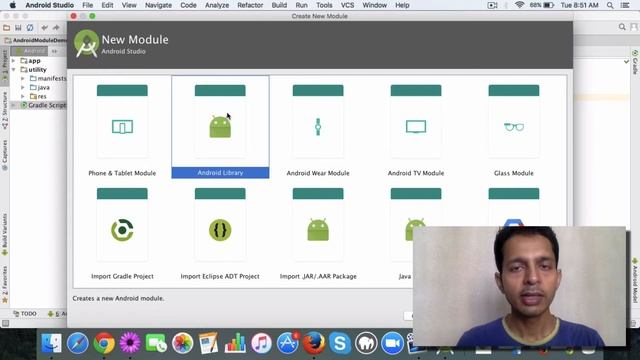Screen dimensions: 640x360
Task: Open the Numbers chart app from the Dock
Action: (x=235, y=343)
